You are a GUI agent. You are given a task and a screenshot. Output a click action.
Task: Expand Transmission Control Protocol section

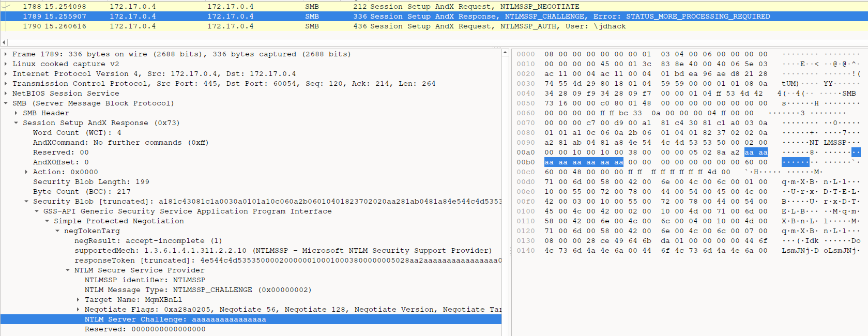[x=6, y=84]
